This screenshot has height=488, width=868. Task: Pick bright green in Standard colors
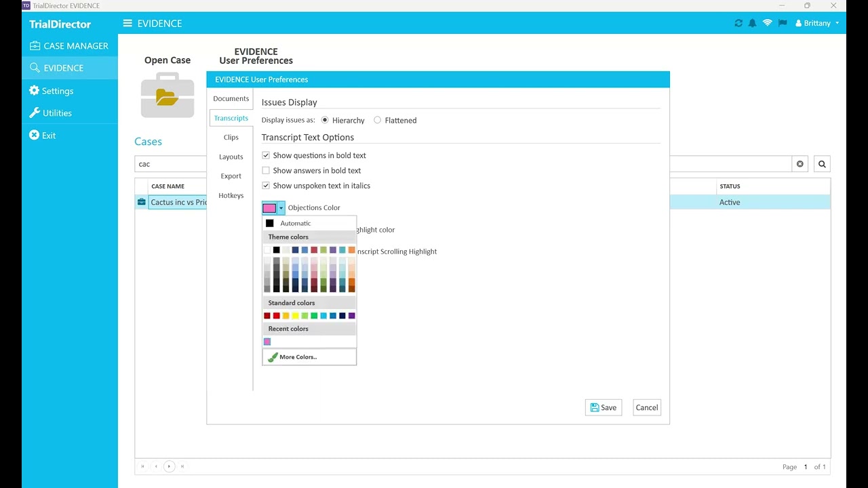[x=314, y=316]
